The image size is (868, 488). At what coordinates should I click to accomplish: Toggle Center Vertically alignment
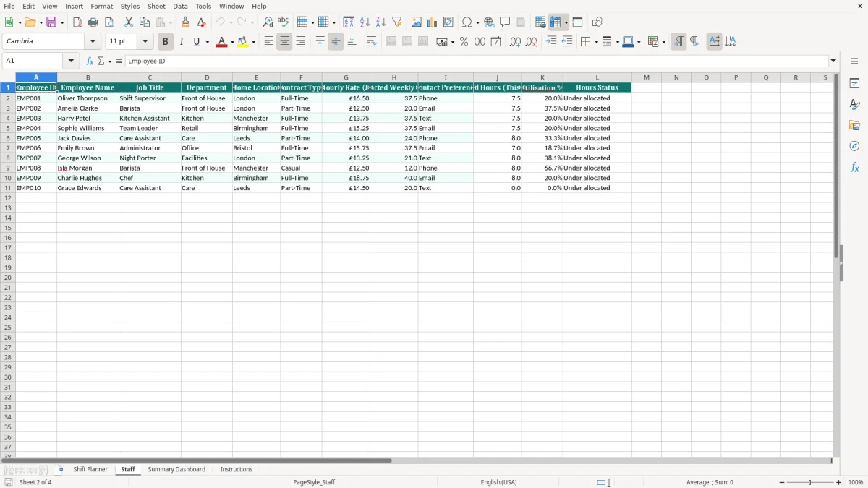[x=336, y=42]
